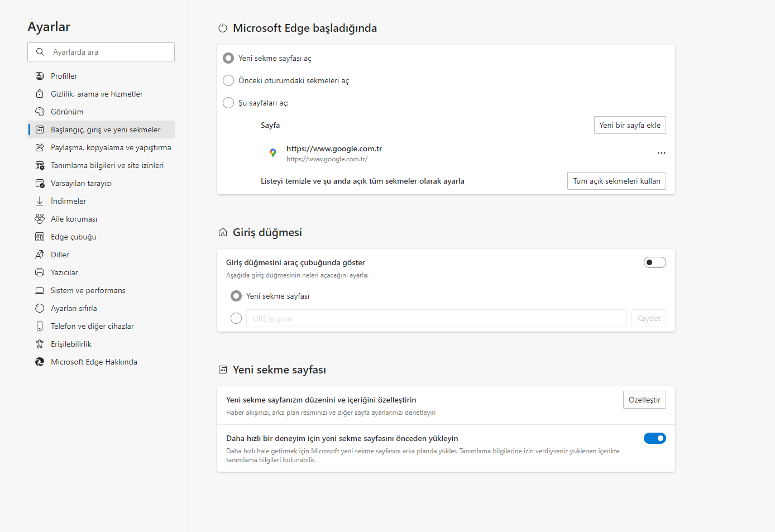Go to Görünüm settings
This screenshot has height=532, width=775.
[101, 112]
